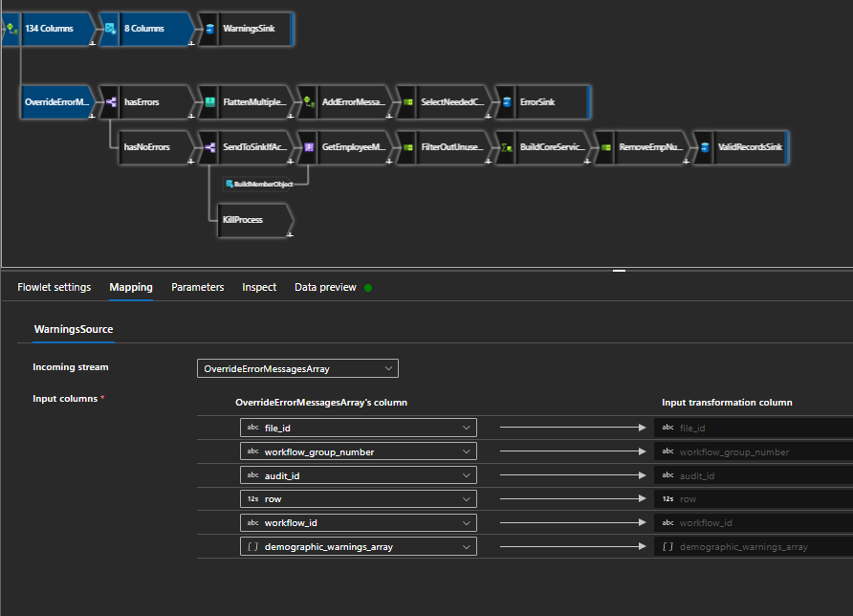Click the workflow_id input transformation column field

pyautogui.click(x=754, y=523)
